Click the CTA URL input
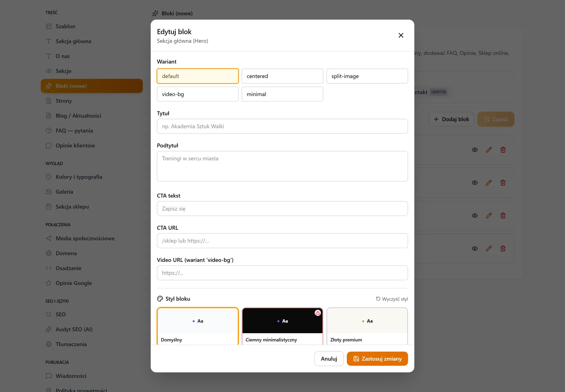 (282, 241)
